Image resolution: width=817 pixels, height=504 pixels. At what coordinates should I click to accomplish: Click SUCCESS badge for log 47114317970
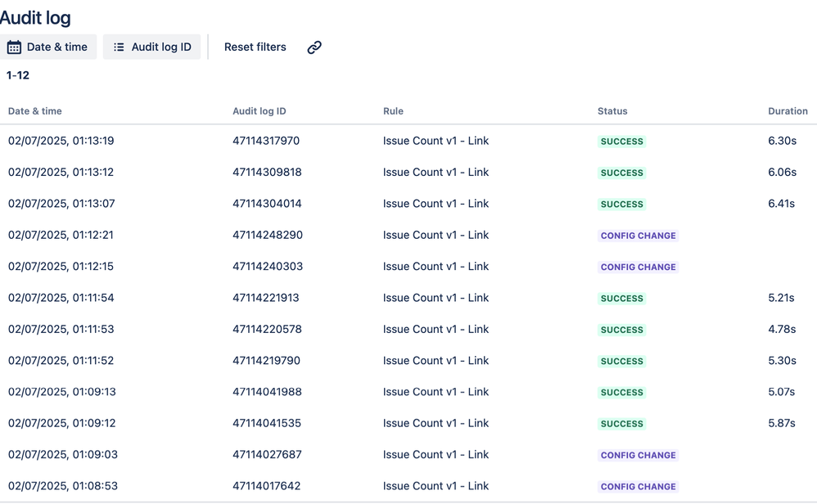pos(621,141)
